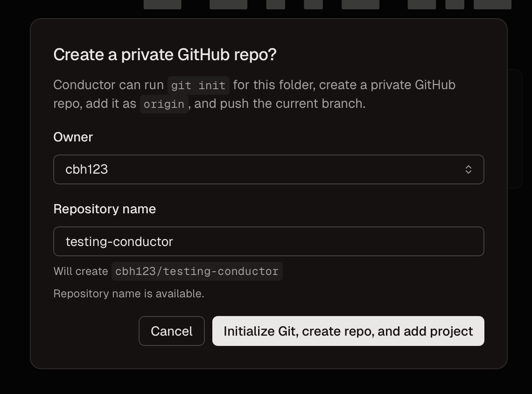Click the 'Will create' helper text

(x=81, y=271)
